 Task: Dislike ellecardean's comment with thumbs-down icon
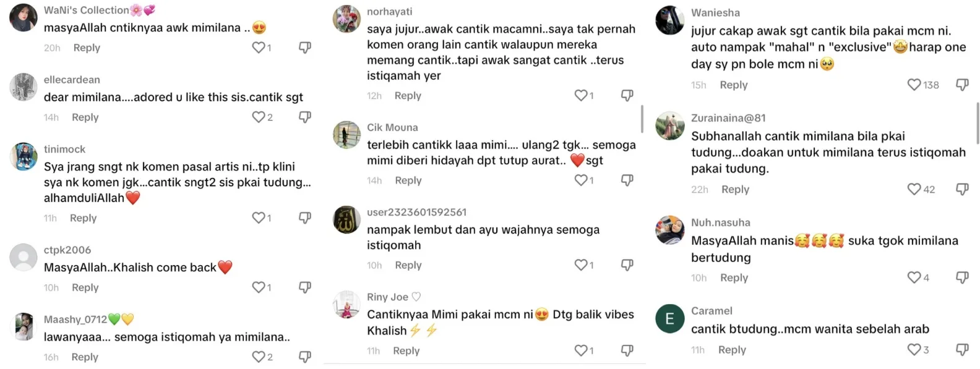[305, 117]
